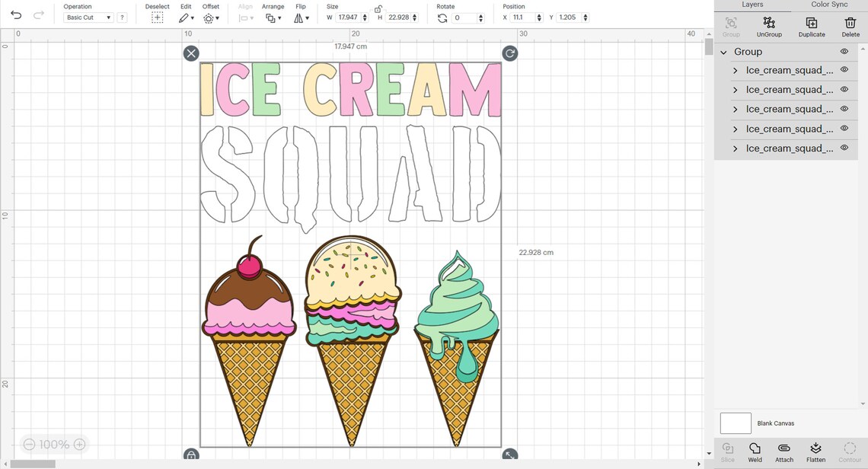Collapse the Group in the Layers panel
This screenshot has height=469, width=868.
point(723,51)
